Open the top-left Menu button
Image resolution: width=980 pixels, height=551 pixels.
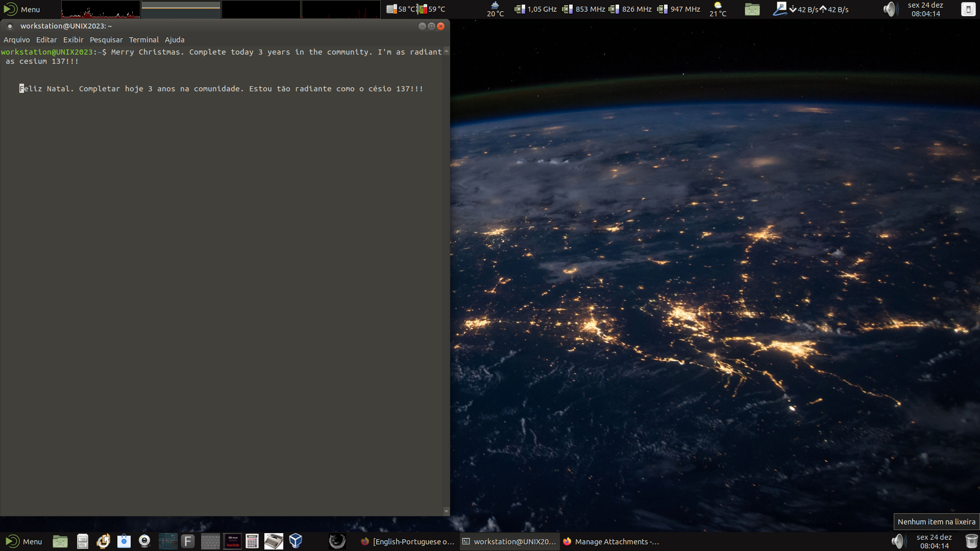tap(22, 9)
